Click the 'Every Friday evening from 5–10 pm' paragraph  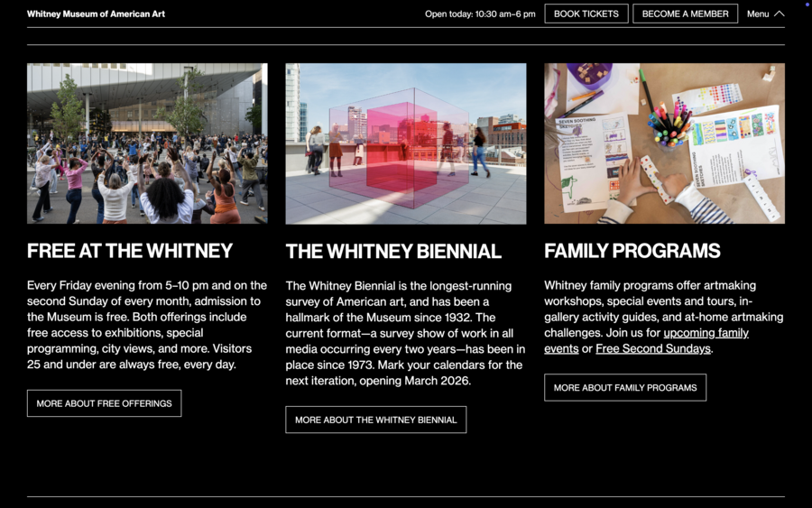[147, 325]
